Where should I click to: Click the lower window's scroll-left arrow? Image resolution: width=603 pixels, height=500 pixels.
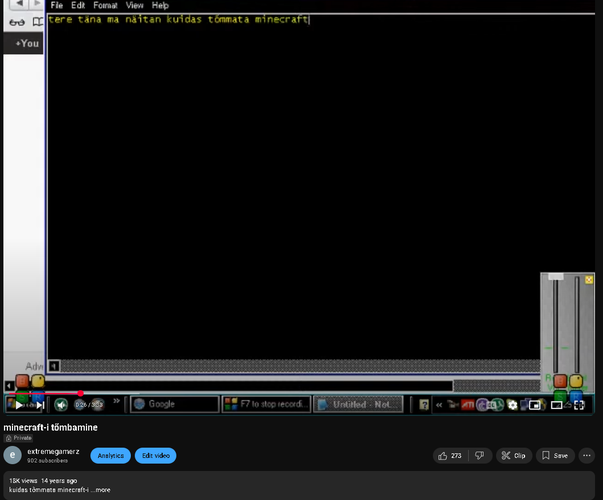point(9,385)
